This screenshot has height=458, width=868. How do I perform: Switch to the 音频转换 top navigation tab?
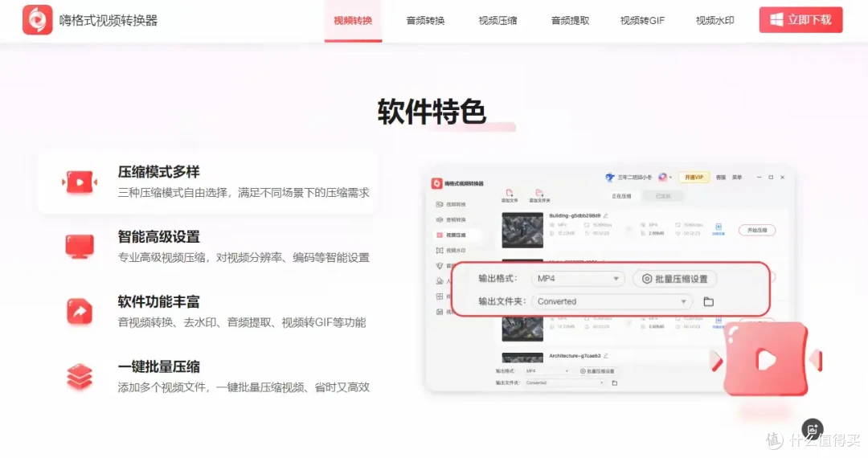tap(425, 20)
